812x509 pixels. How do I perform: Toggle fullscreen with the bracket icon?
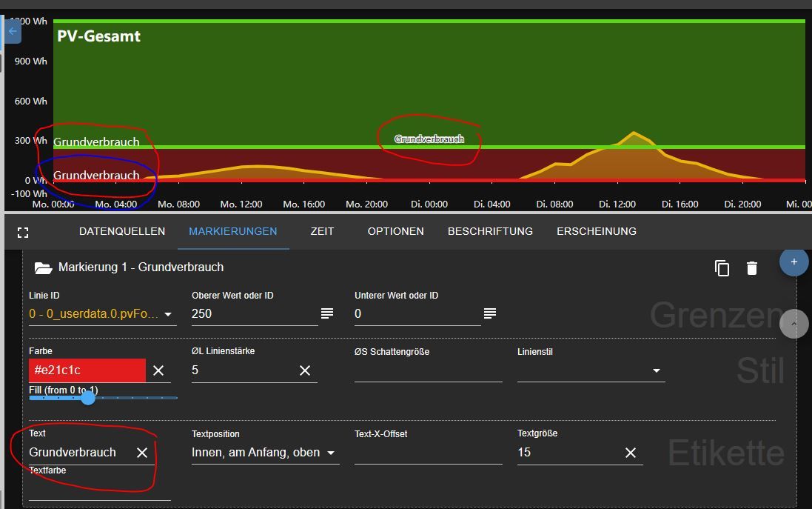tap(23, 232)
